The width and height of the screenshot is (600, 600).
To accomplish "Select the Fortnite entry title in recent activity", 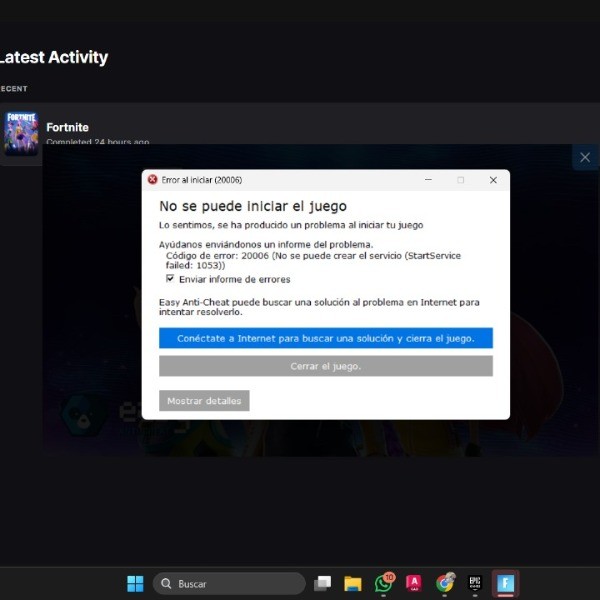I will (67, 127).
